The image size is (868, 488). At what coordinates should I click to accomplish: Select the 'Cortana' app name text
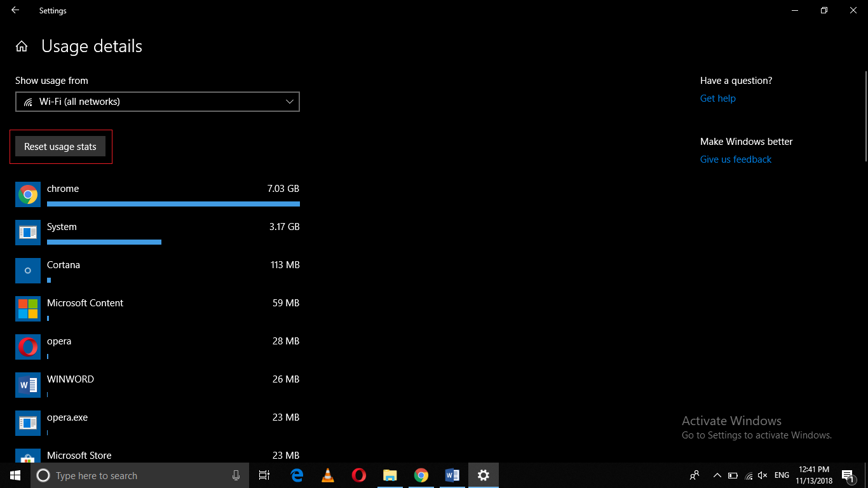[64, 265]
